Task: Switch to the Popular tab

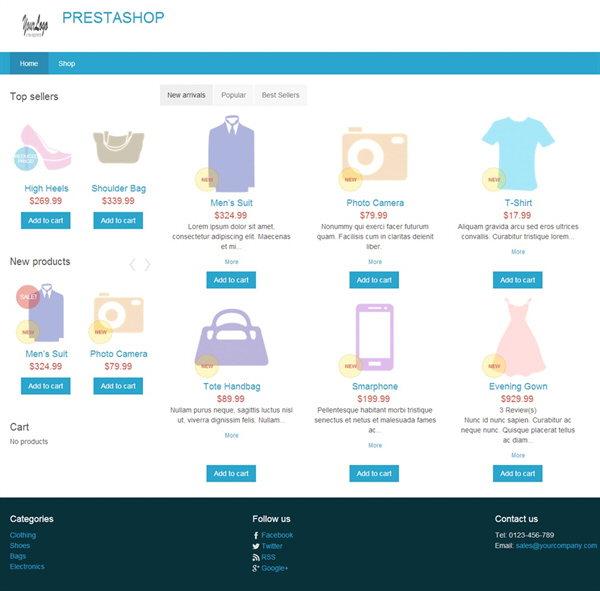Action: 233,95
